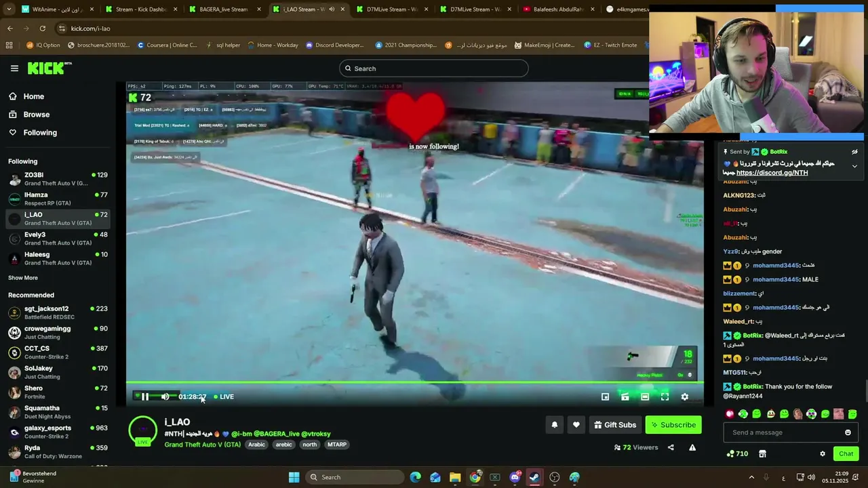
Task: Switch to BAGERA_live Stream tab
Action: point(224,9)
